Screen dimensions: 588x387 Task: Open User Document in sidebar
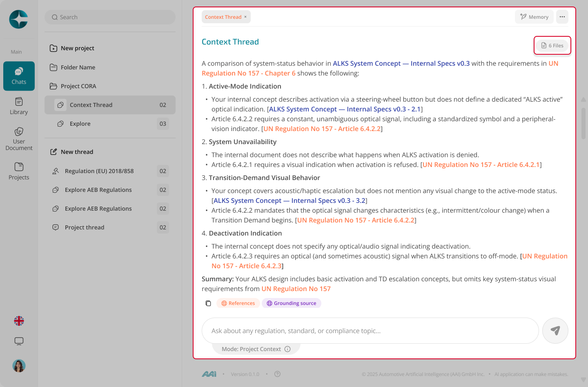point(19,139)
